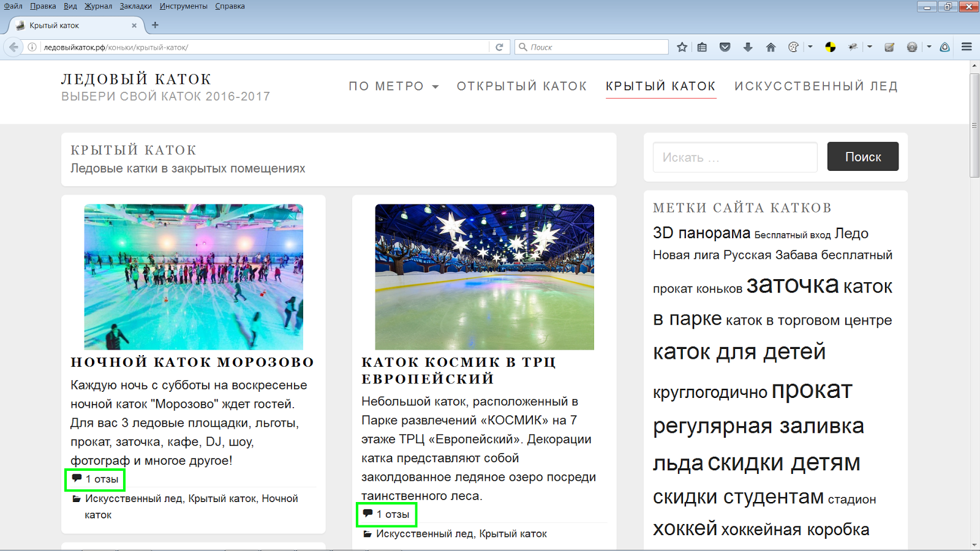Click folder icon beside Космик post categories
This screenshot has height=551, width=980.
click(x=367, y=534)
